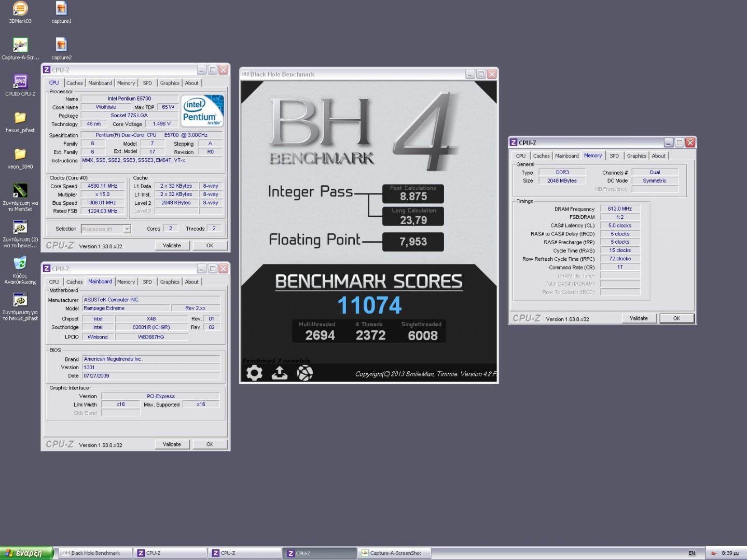Open the Recycle Bin desktop icon
The image size is (747, 560).
[x=20, y=270]
